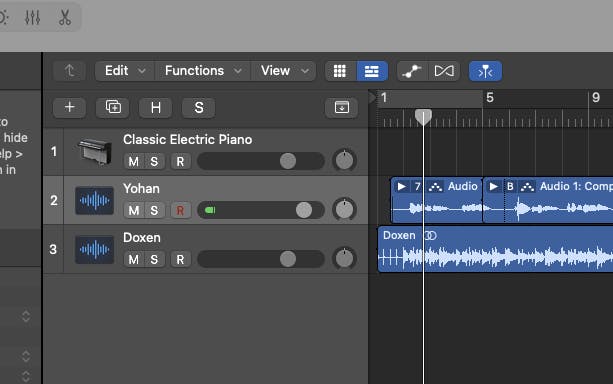Screen dimensions: 613x384
Task: Mute the Doxen track
Action: pos(134,259)
